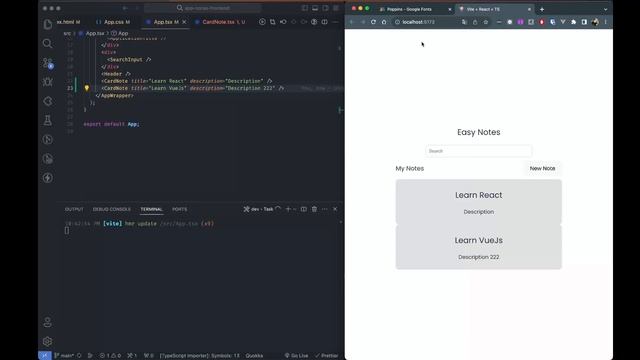Close the terminal panel
Screen dimensions: 640x360
pos(335,209)
